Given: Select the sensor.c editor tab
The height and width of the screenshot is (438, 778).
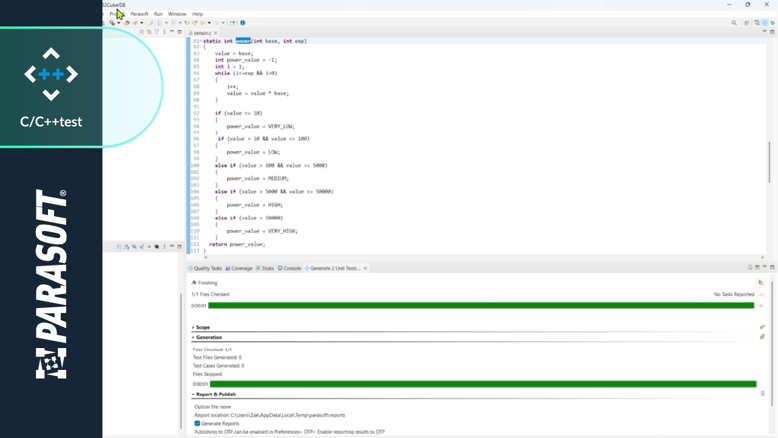Looking at the screenshot, I should click(x=200, y=33).
